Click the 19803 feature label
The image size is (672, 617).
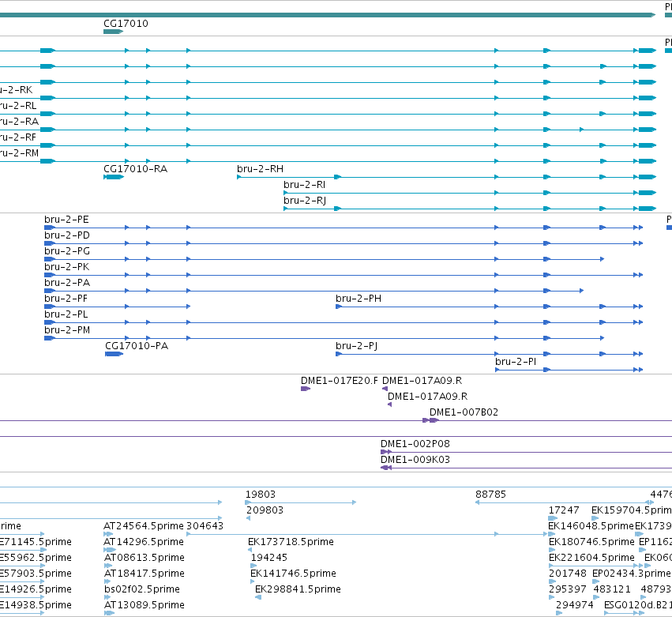(260, 495)
